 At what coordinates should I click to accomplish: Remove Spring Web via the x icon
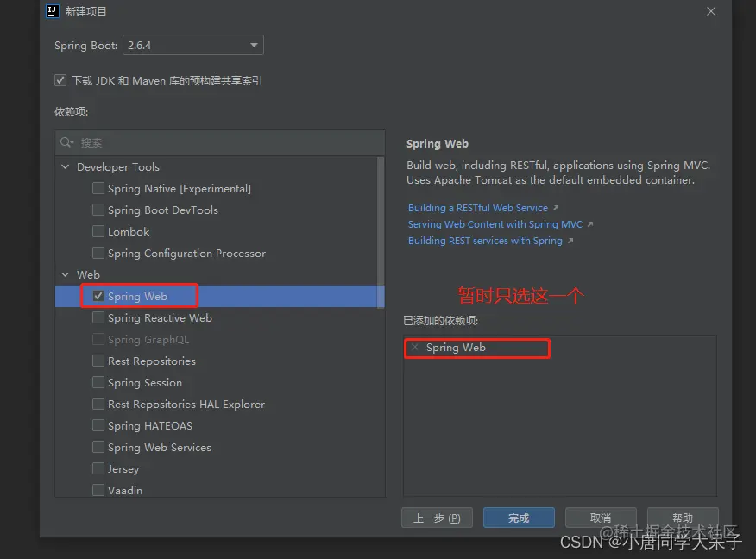tap(414, 347)
